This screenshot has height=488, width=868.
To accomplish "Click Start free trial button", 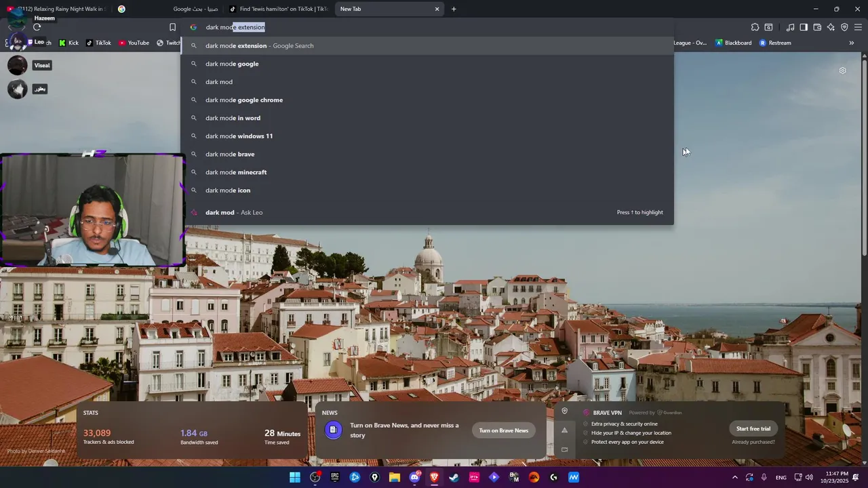I will pos(753,428).
